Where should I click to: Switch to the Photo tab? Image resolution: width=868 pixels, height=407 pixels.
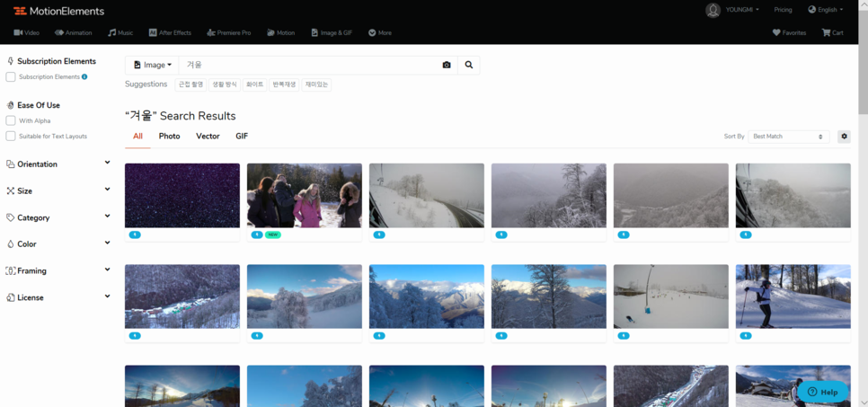(170, 137)
